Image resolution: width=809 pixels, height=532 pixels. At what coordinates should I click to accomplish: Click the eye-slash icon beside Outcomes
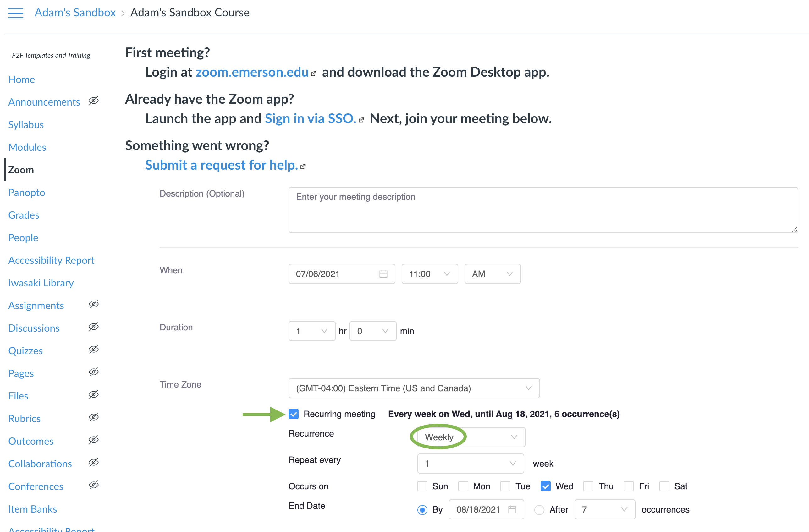94,440
